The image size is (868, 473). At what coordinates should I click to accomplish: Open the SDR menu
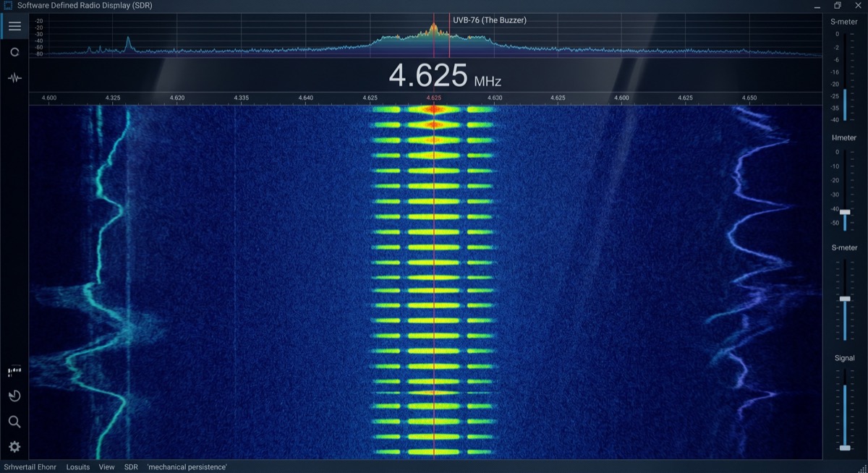point(131,467)
